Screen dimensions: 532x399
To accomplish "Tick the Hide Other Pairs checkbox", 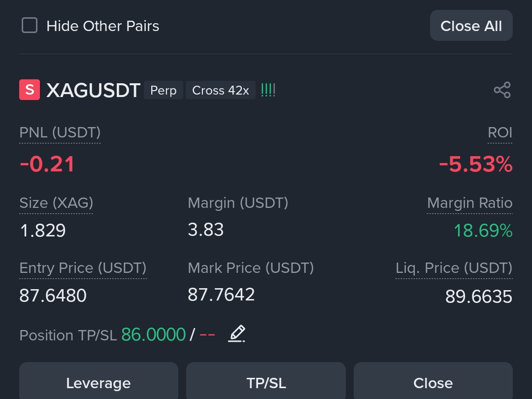I will tap(30, 26).
